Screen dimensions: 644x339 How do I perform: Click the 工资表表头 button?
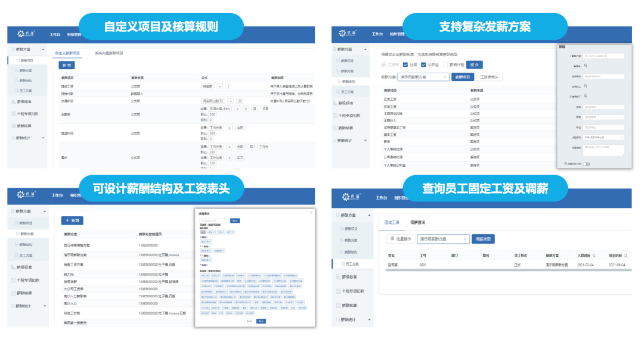coord(489,77)
